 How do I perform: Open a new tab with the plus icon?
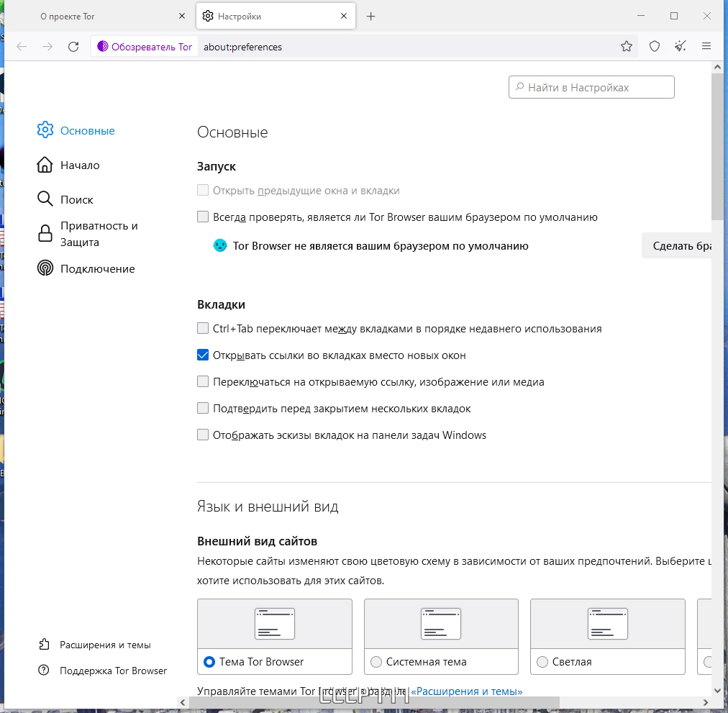pos(370,17)
